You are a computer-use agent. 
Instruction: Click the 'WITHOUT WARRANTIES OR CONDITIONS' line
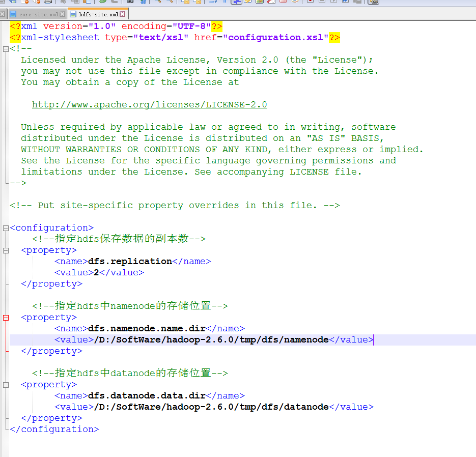point(222,149)
